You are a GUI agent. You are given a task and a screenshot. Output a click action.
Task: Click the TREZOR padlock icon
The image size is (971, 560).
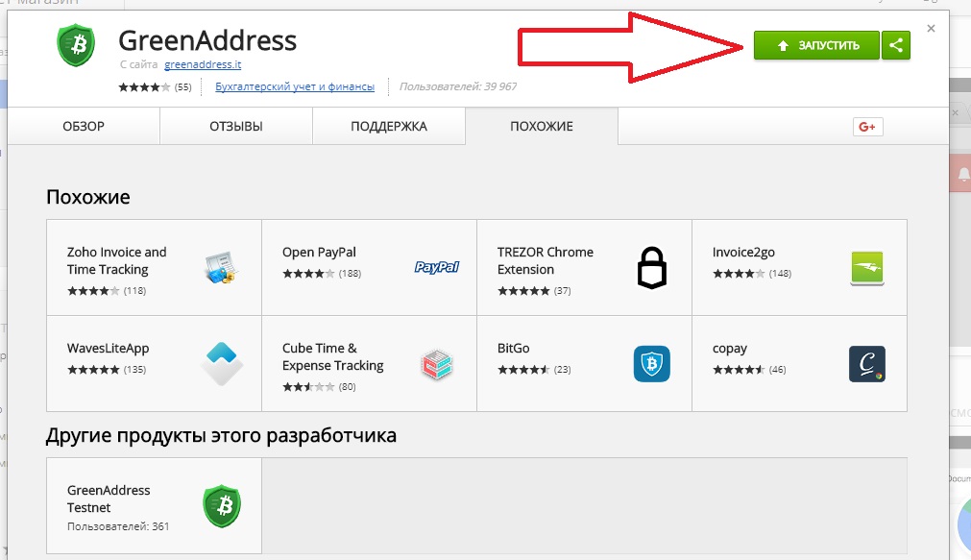[651, 268]
